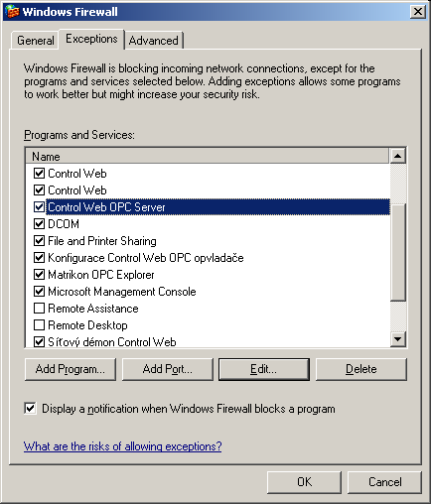Uncheck Matrikon OPC Explorer checkbox

click(x=39, y=275)
